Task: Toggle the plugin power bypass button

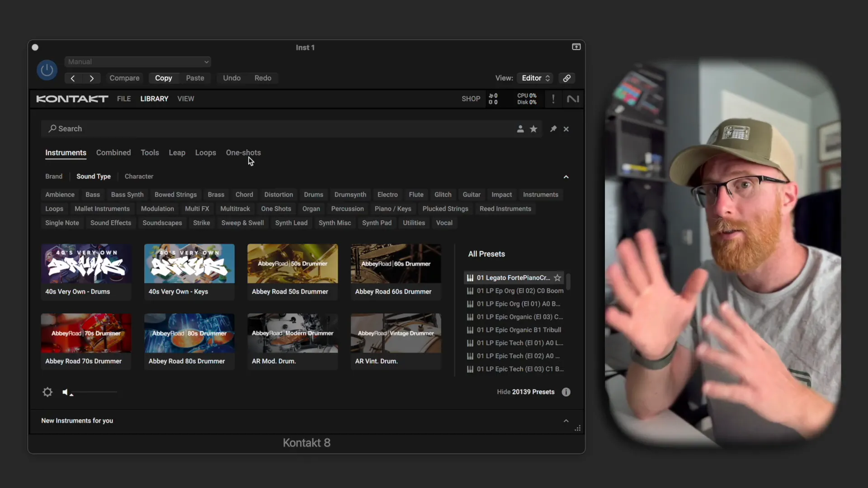Action: tap(47, 70)
